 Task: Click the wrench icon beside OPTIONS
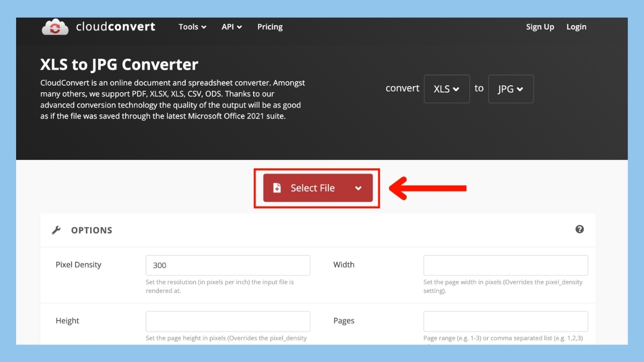[x=56, y=230]
